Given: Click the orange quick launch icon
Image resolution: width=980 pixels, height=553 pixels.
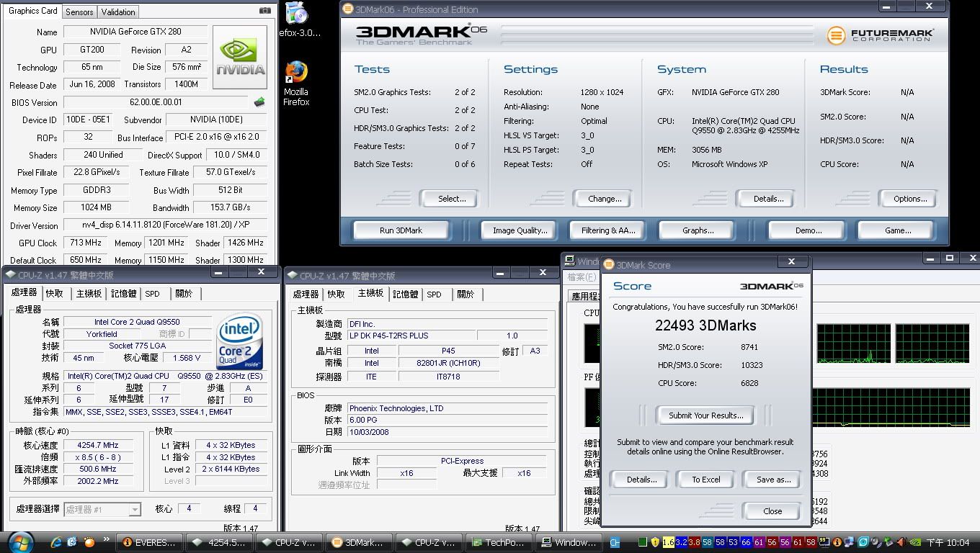Looking at the screenshot, I should pyautogui.click(x=89, y=542).
